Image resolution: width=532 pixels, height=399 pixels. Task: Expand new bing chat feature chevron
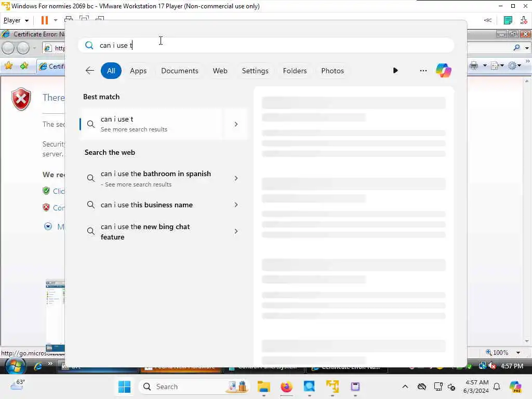pos(236,231)
